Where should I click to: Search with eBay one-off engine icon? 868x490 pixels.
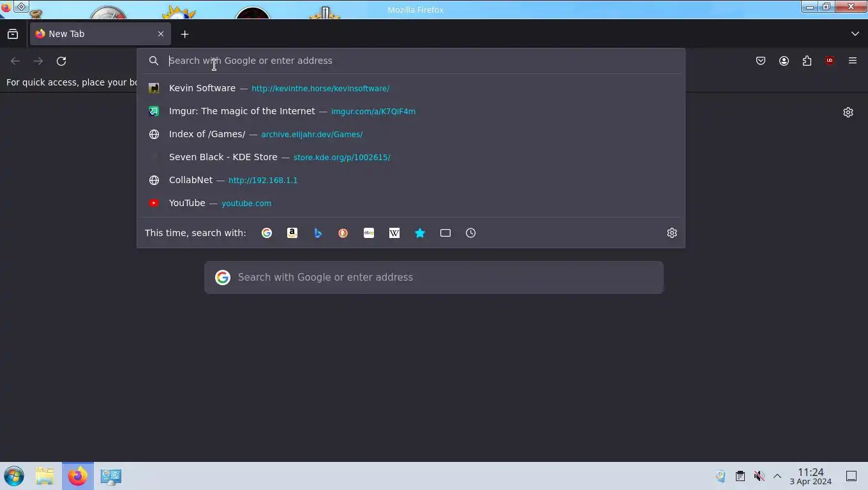[369, 233]
